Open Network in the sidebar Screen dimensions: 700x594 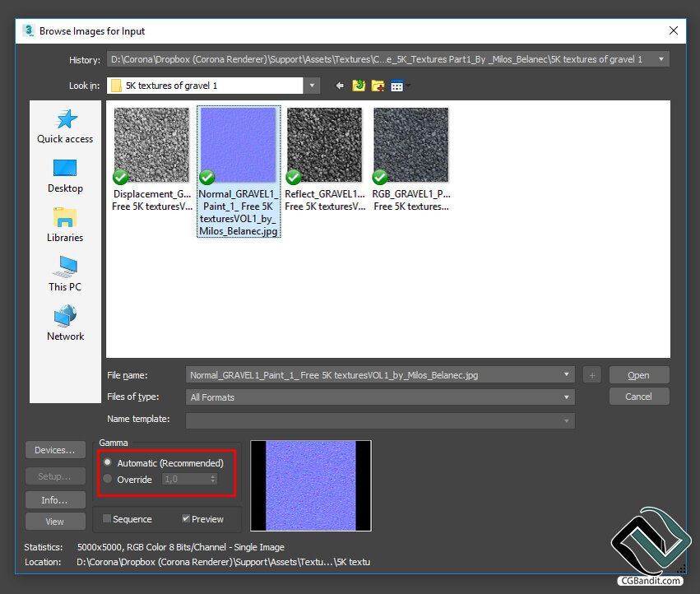[65, 323]
